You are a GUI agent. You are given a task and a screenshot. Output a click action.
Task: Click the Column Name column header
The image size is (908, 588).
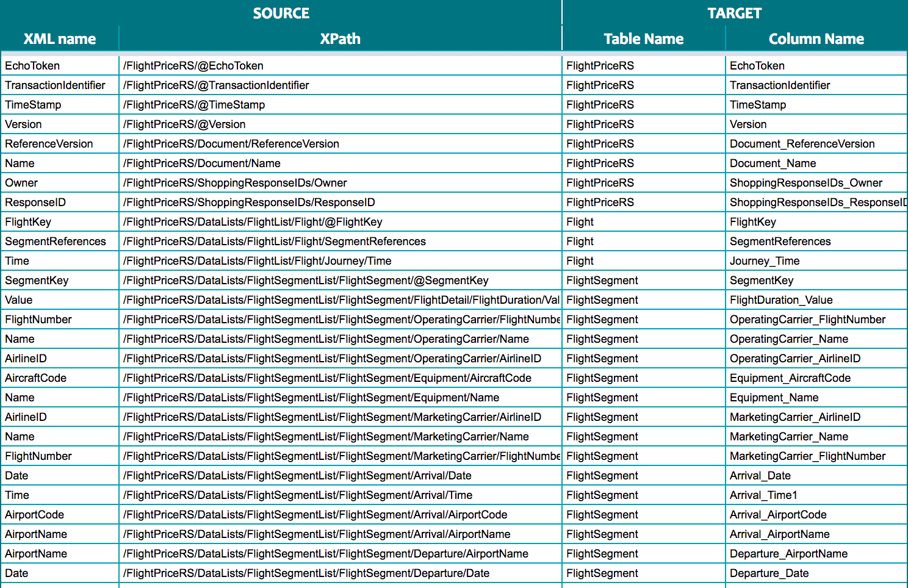tap(816, 38)
